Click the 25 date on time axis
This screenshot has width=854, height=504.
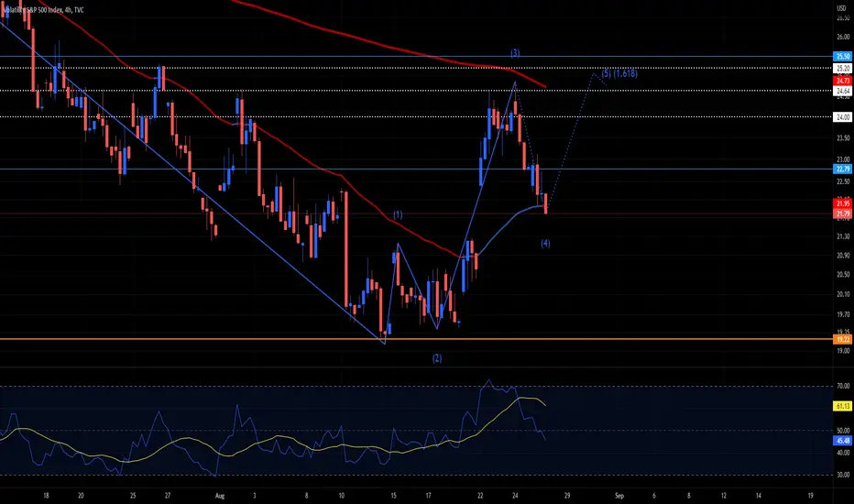point(133,496)
